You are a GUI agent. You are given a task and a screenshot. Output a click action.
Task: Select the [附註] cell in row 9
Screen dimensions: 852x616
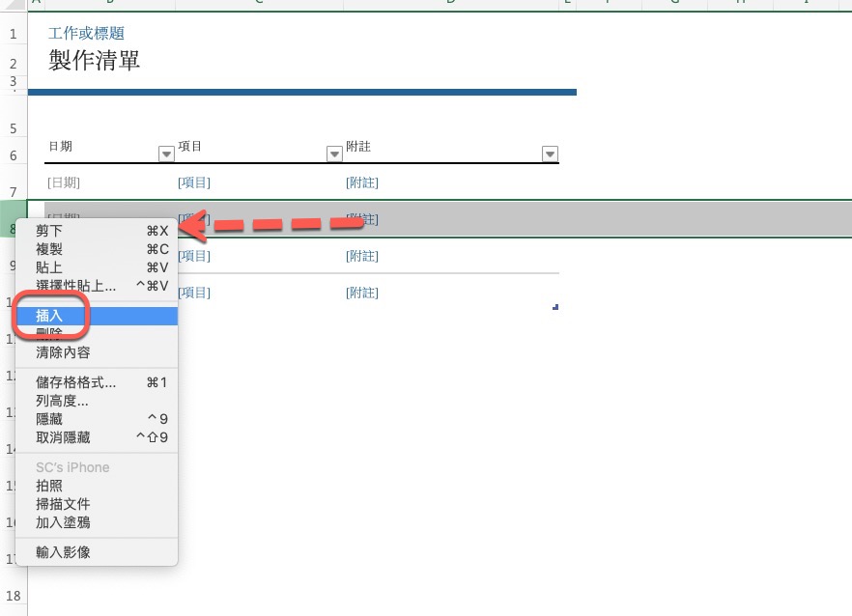point(362,256)
